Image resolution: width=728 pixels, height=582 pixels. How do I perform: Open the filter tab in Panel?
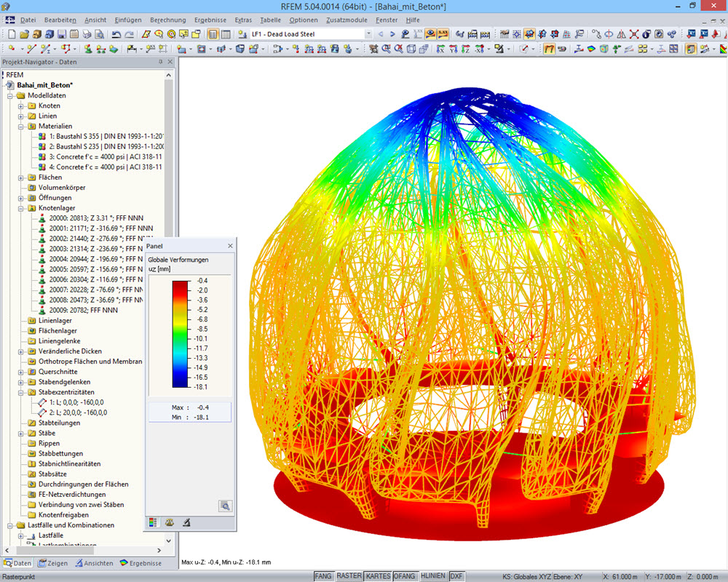coord(186,522)
